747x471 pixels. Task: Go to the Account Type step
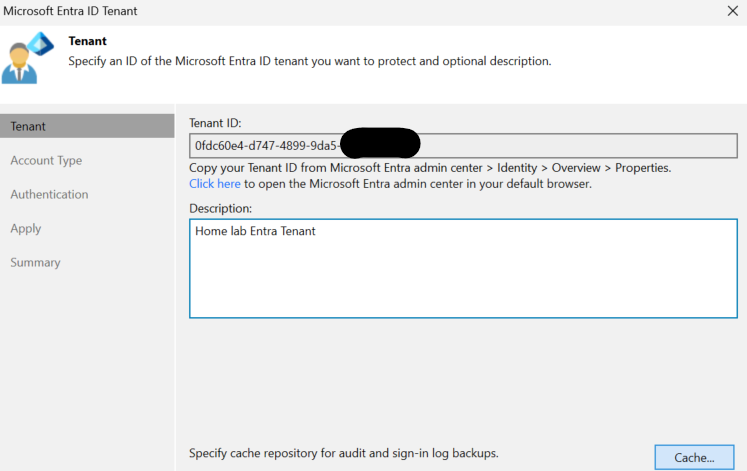[x=46, y=160]
